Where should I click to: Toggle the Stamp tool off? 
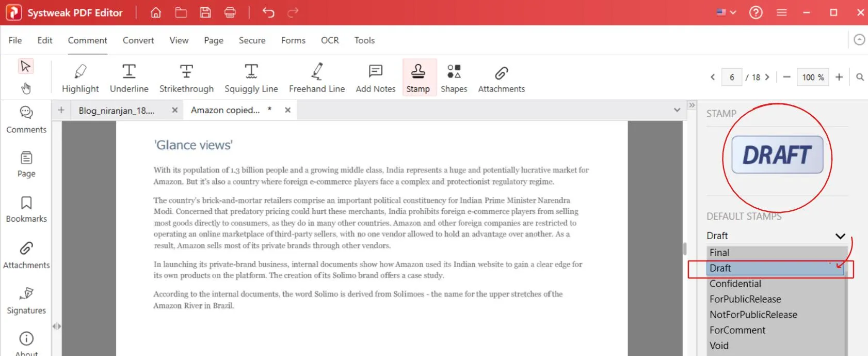click(x=417, y=78)
